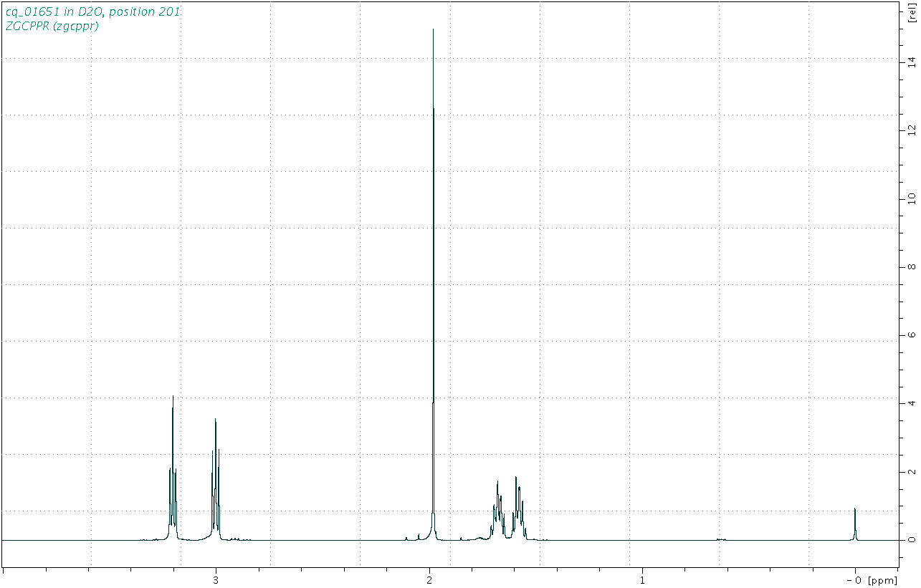Click the '2' ppm label on x-axis
The image size is (921, 588).
tap(429, 581)
